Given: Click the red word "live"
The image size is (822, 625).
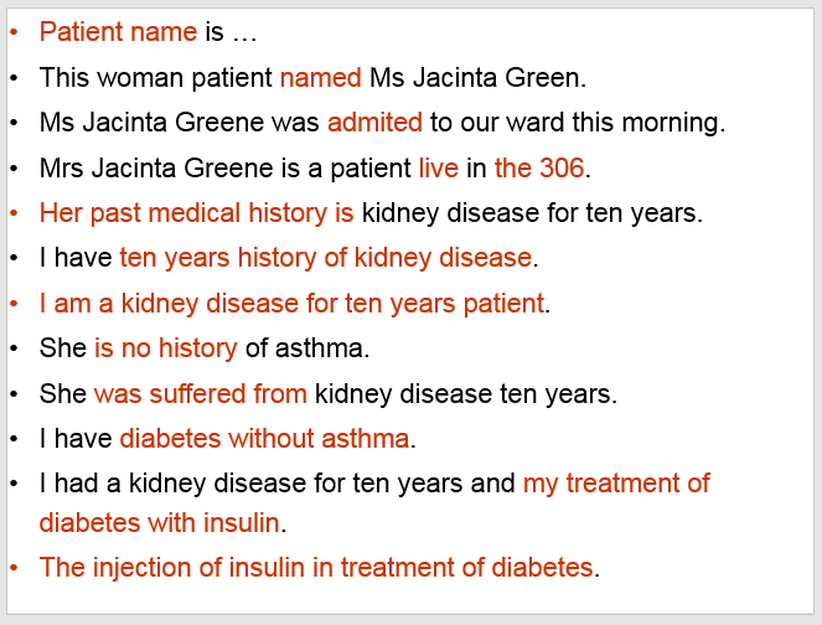Looking at the screenshot, I should click(439, 168).
